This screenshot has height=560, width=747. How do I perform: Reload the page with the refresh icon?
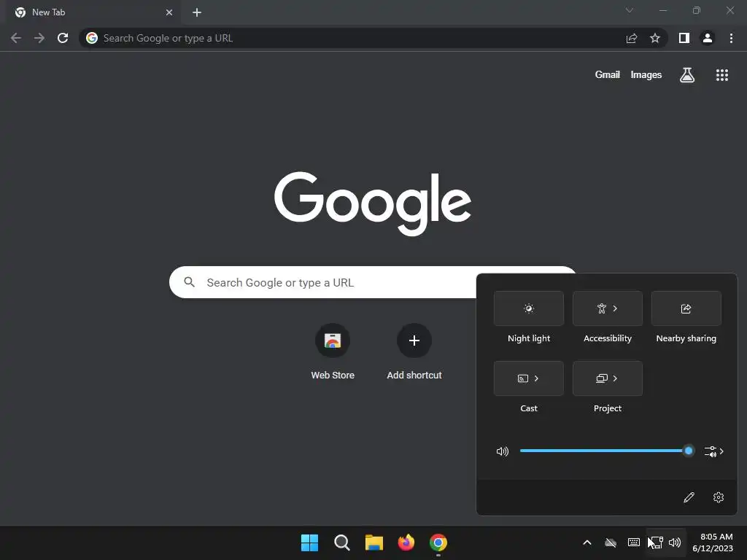coord(63,38)
